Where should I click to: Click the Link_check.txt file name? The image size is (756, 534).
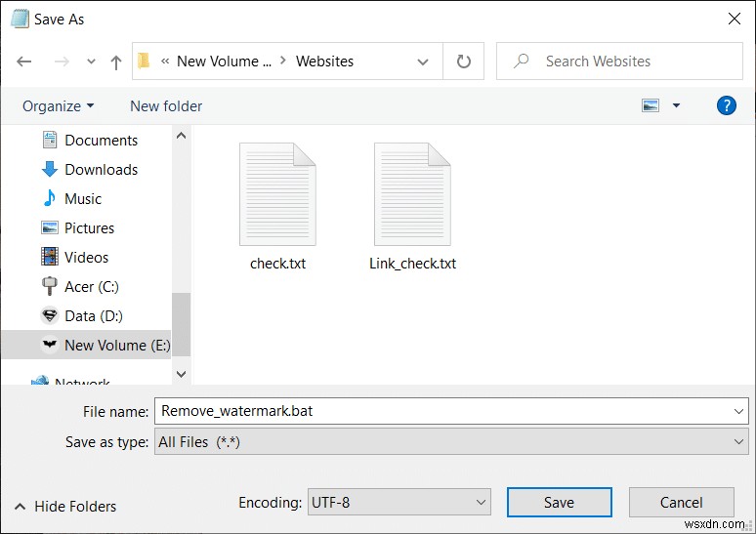413,264
